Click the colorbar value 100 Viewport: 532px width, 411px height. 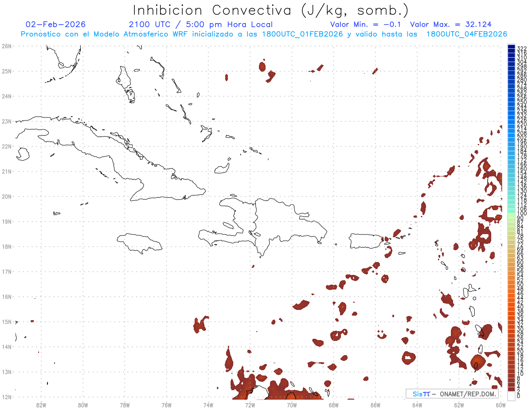click(x=522, y=214)
